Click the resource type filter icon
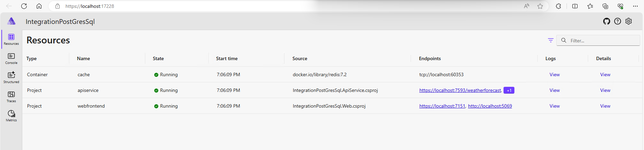 [551, 40]
